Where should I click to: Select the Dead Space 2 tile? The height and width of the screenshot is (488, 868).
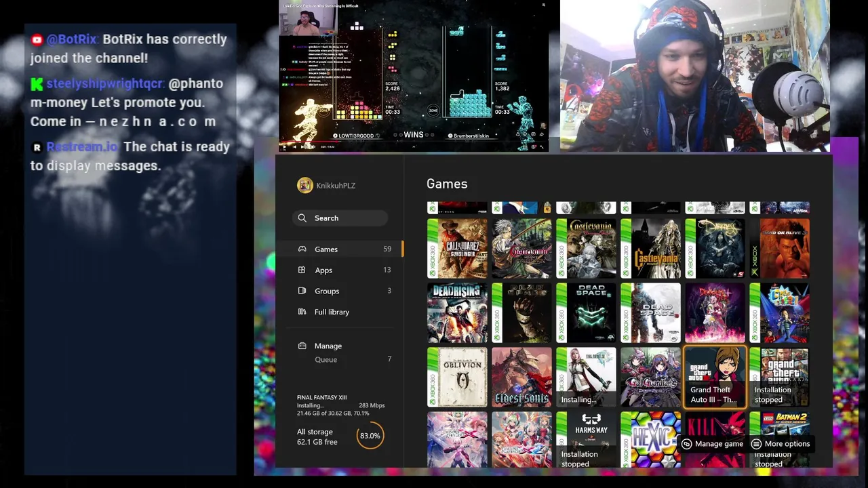[586, 313]
